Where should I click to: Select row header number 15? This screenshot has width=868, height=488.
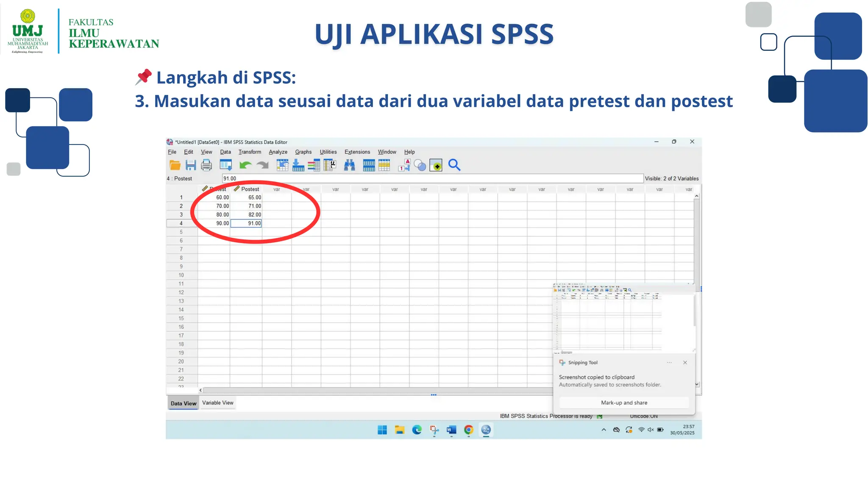[181, 319]
